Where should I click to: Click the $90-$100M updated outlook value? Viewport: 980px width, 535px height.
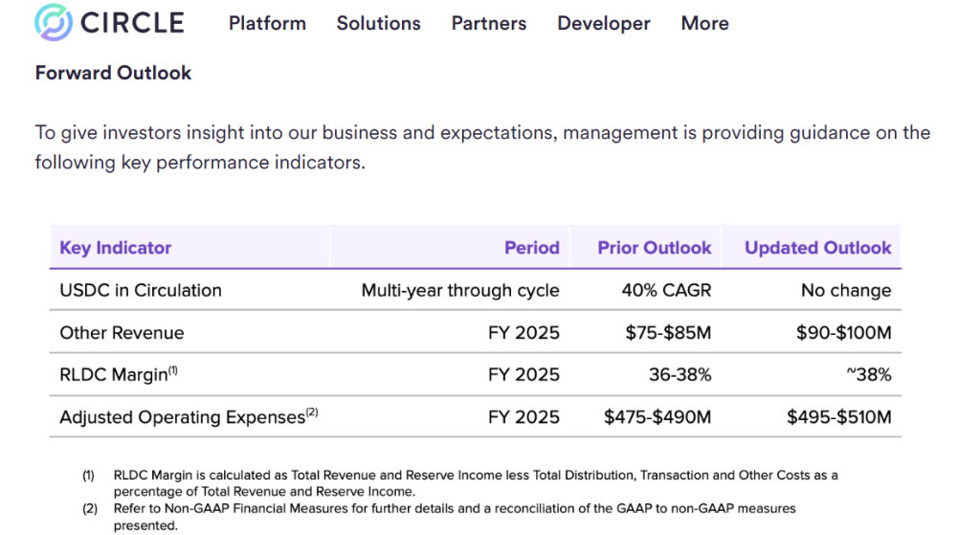point(843,333)
